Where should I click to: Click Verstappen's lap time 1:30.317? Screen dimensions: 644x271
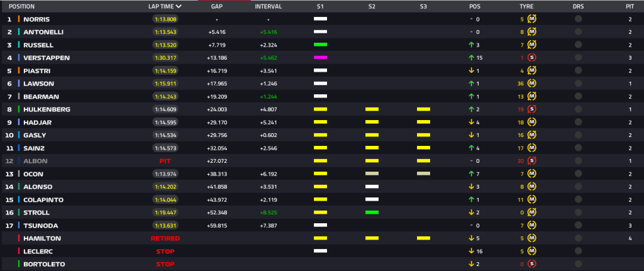click(166, 58)
